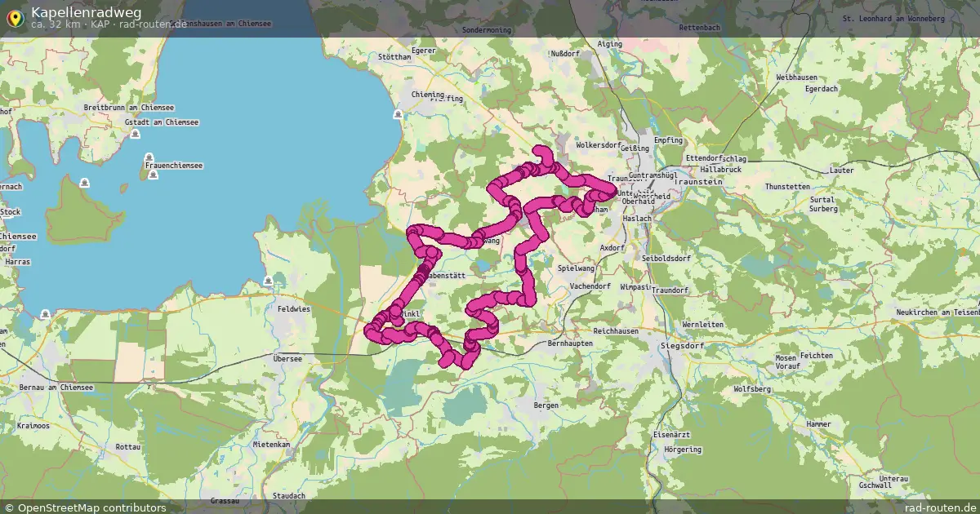Screen dimensions: 980x514
Task: Click the Breitbrunn am Chiemsee label
Action: click(x=129, y=107)
